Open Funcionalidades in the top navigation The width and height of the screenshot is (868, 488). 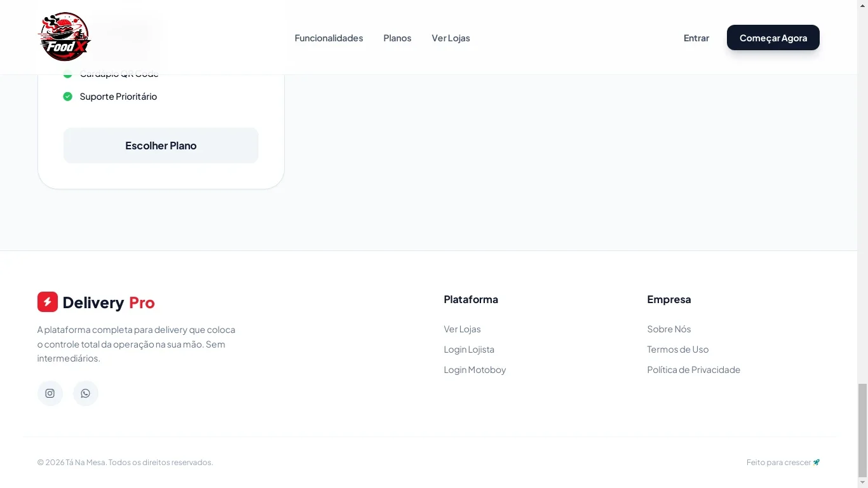[x=329, y=38]
